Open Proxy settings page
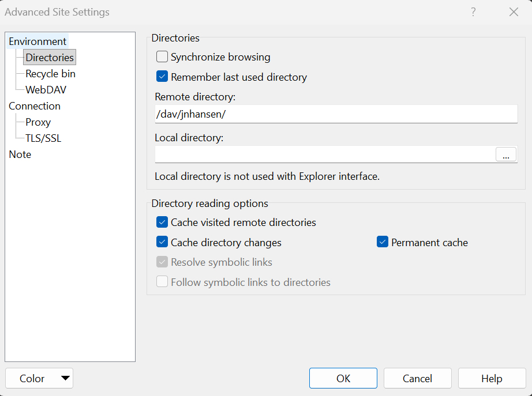The width and height of the screenshot is (532, 396). click(x=38, y=122)
